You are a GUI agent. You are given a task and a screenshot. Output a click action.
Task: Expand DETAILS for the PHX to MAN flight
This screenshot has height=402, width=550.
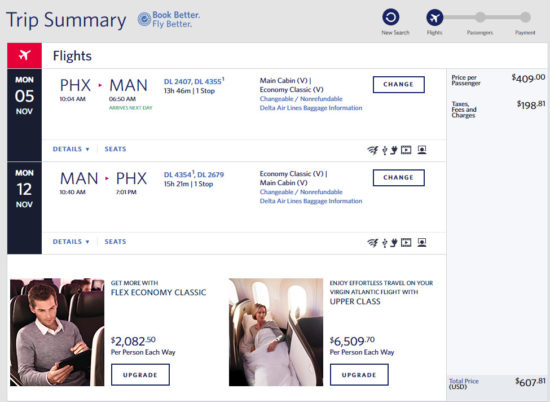(71, 149)
